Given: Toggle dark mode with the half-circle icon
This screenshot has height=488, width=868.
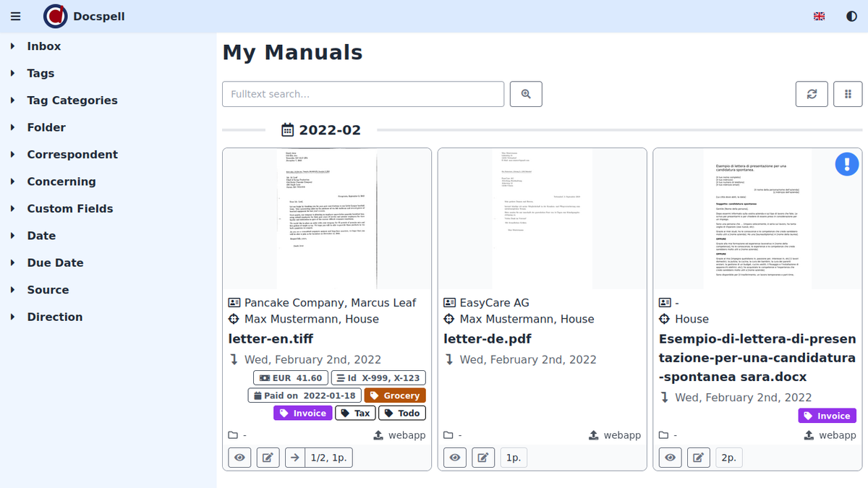Looking at the screenshot, I should [851, 17].
